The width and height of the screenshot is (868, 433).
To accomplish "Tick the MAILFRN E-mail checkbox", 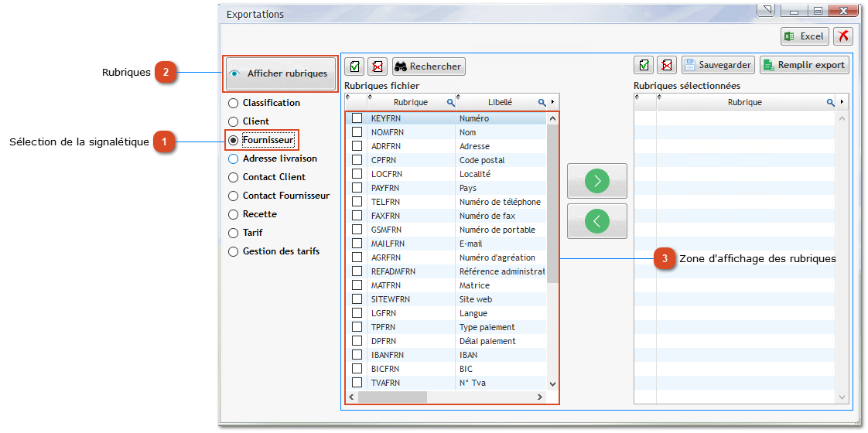I will [357, 244].
